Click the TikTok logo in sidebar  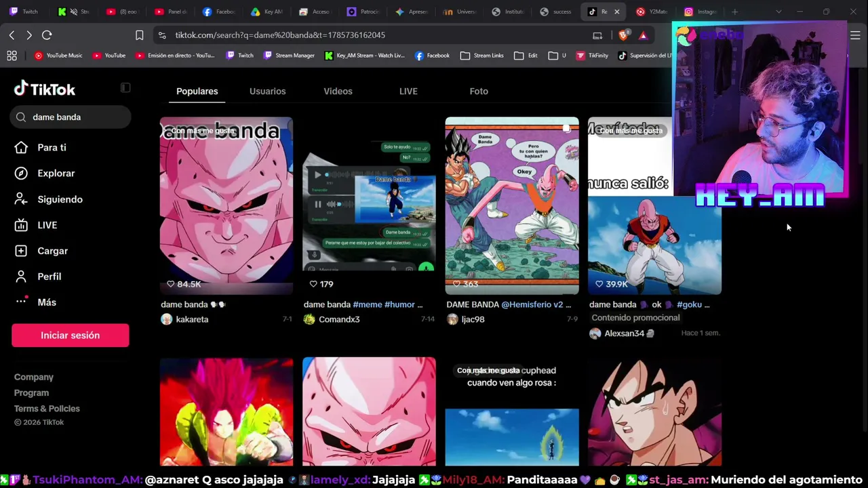coord(45,89)
